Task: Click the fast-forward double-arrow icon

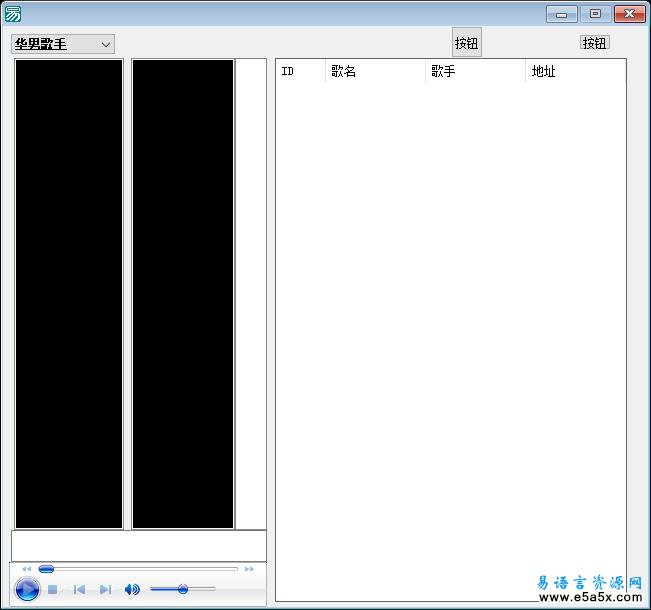Action: [249, 569]
